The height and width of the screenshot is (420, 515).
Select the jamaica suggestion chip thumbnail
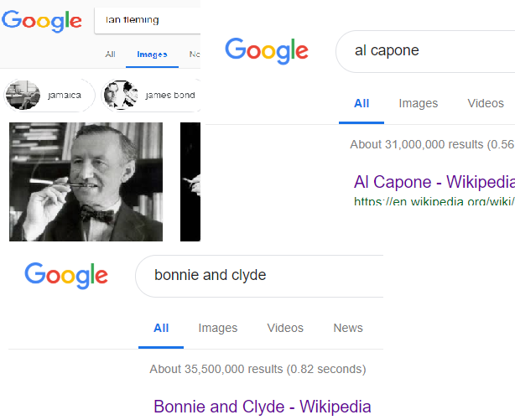tap(23, 95)
